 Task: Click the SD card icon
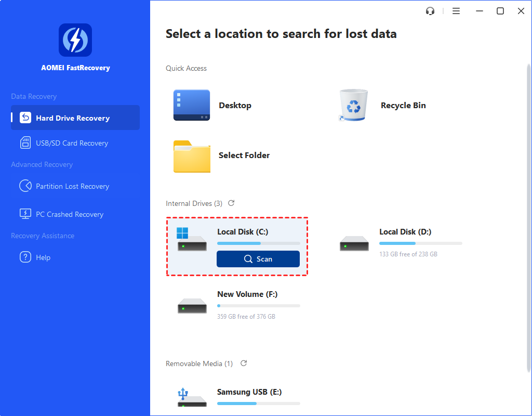25,143
